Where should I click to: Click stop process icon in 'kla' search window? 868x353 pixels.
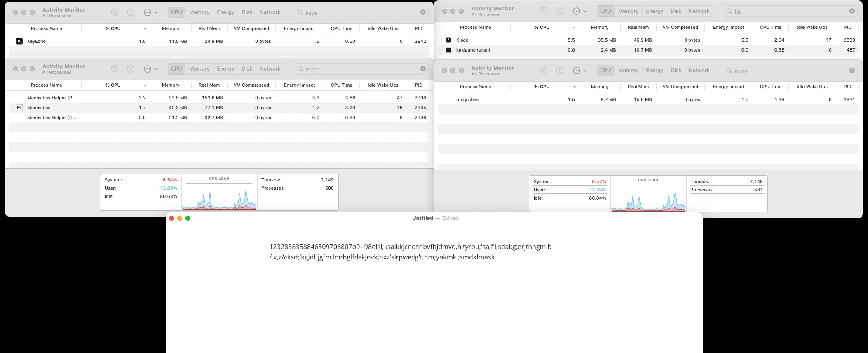[x=544, y=11]
